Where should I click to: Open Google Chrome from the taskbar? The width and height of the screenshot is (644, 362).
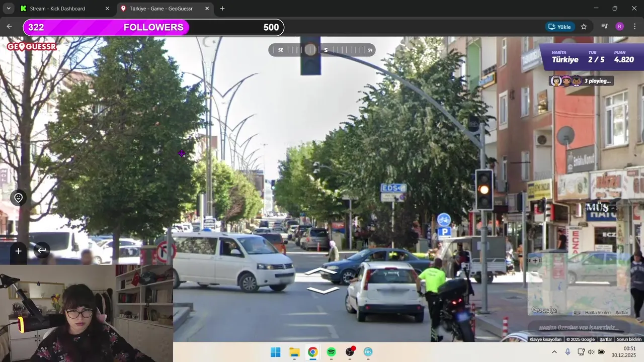(313, 352)
